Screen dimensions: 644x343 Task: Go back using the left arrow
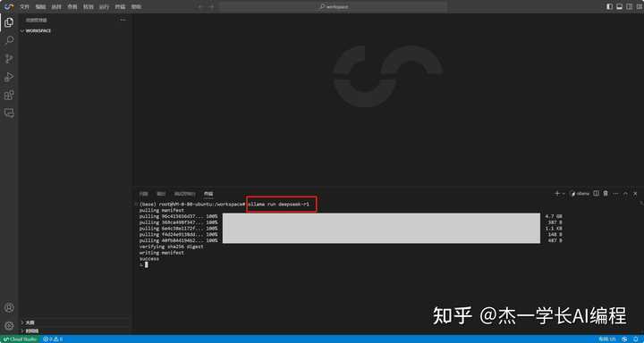pos(200,6)
